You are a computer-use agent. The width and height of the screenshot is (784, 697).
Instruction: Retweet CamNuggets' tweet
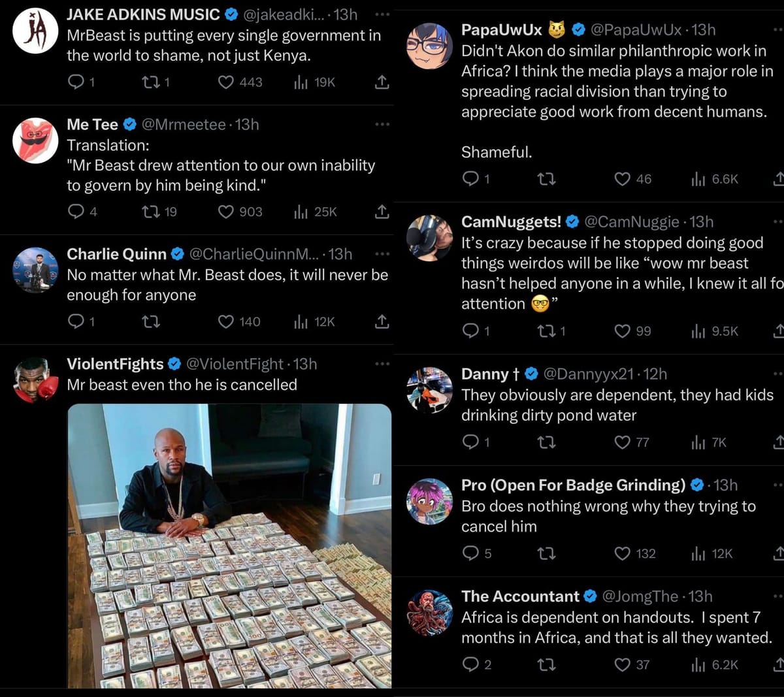(546, 331)
